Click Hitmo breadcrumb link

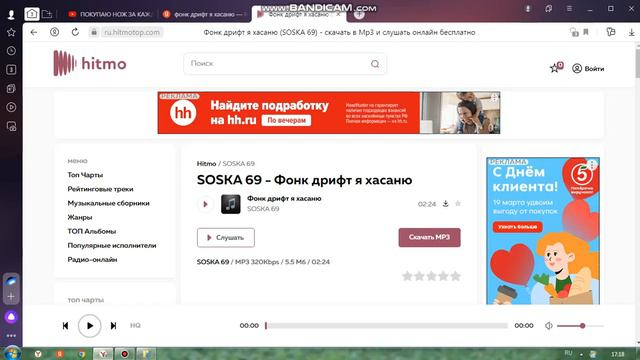pyautogui.click(x=206, y=164)
